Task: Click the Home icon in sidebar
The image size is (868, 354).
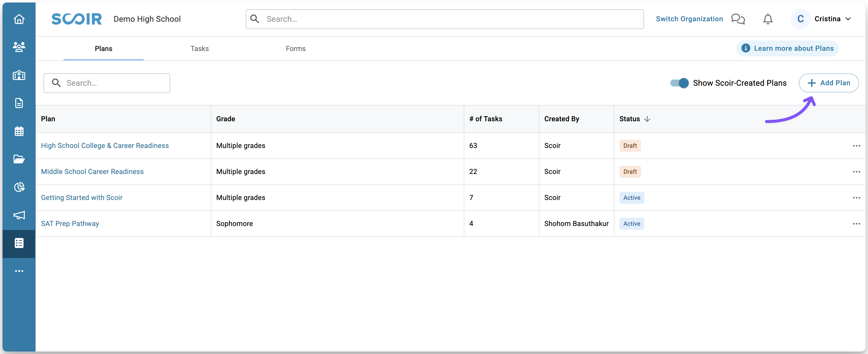Action: tap(19, 19)
